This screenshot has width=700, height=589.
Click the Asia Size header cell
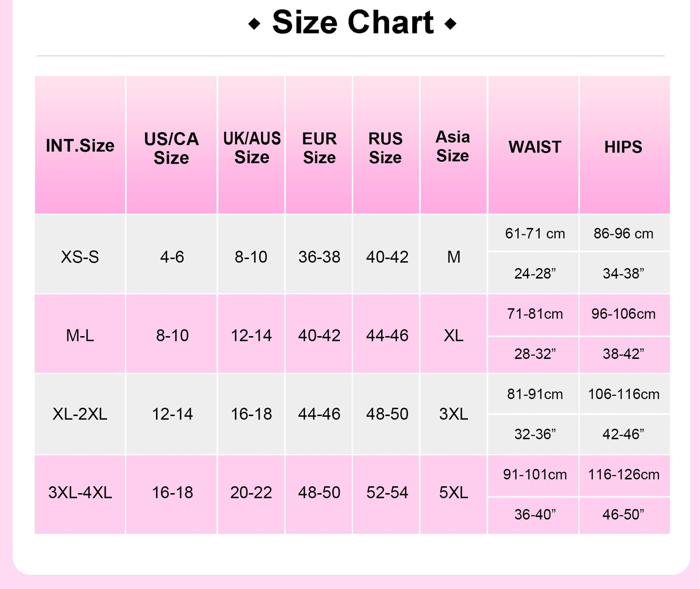coord(453,146)
